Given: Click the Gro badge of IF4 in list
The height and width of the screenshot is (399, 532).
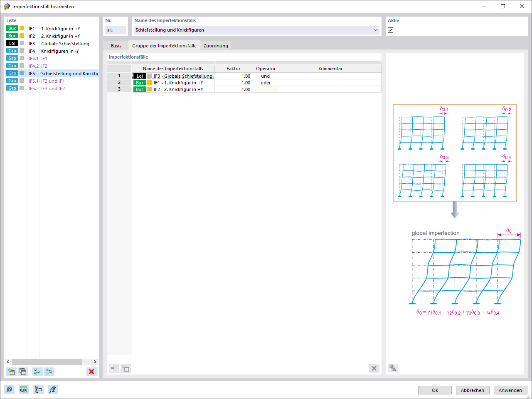Looking at the screenshot, I should (12, 51).
